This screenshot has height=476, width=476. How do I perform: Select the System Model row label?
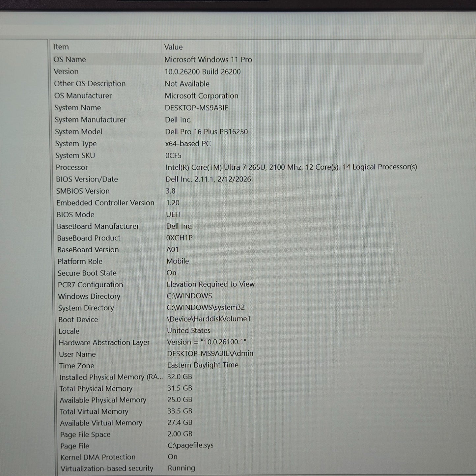pyautogui.click(x=78, y=132)
